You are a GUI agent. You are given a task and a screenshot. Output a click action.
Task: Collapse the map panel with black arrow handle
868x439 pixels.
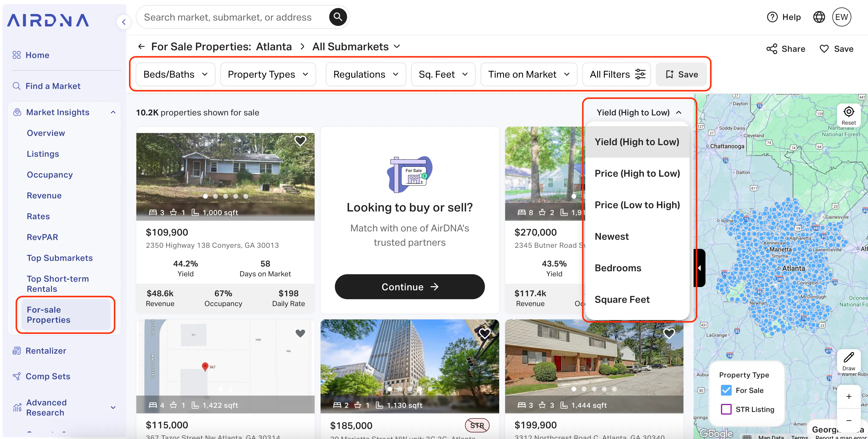[x=700, y=268]
